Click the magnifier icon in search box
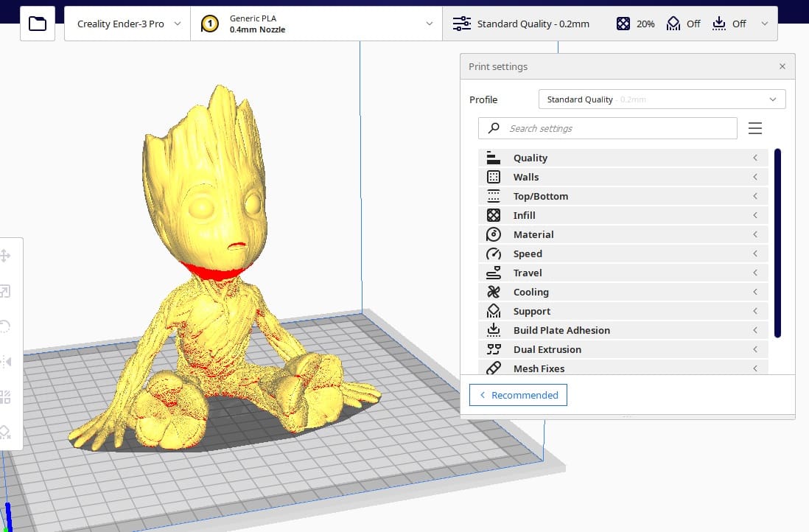 coord(494,128)
